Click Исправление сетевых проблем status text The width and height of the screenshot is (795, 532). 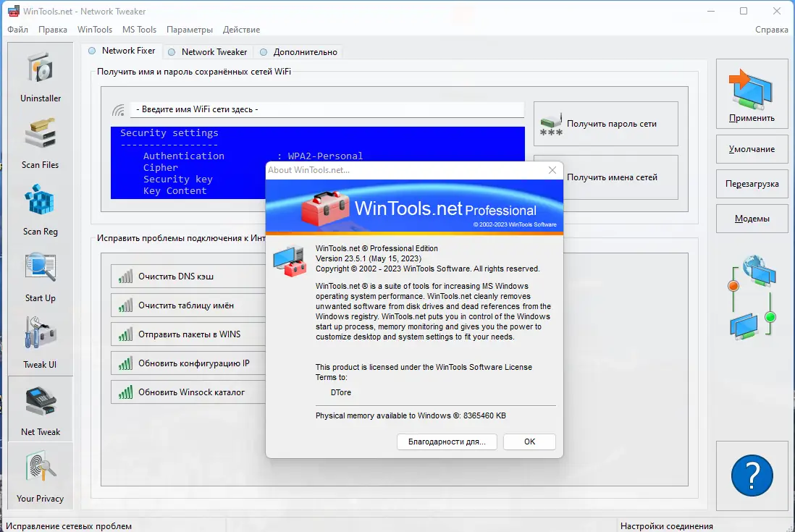click(69, 526)
